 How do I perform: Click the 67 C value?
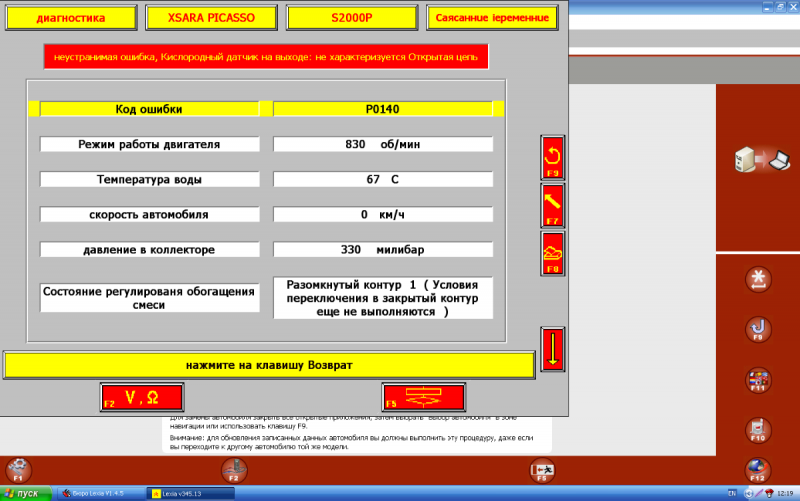click(x=383, y=180)
